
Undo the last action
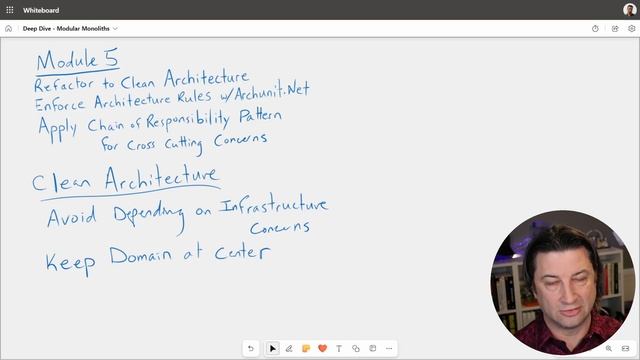251,348
